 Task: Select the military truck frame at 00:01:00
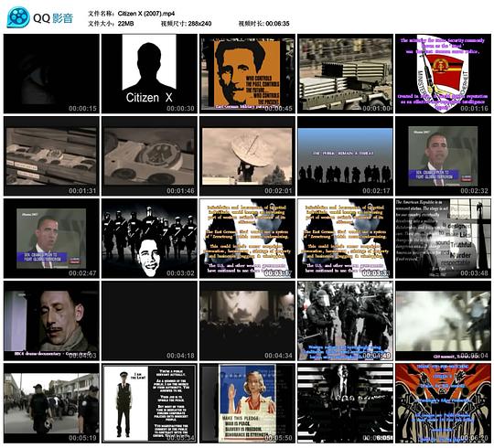tap(345, 74)
